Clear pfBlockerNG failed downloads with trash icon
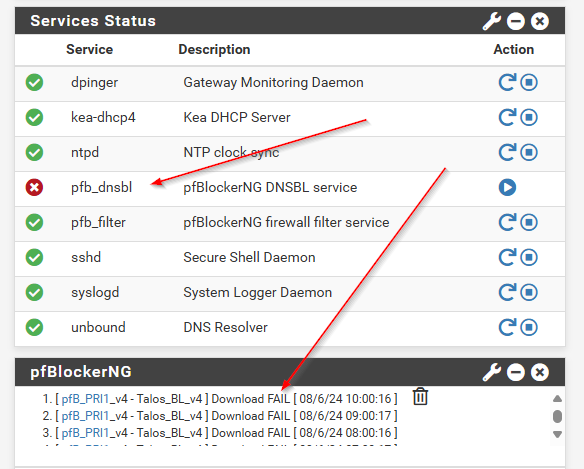584x469 pixels. pos(420,396)
